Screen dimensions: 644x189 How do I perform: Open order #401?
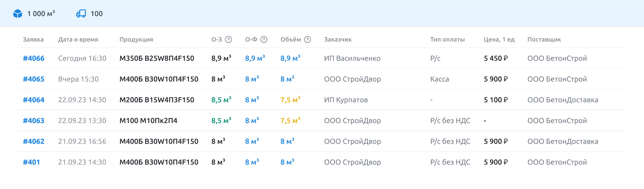pos(32,162)
